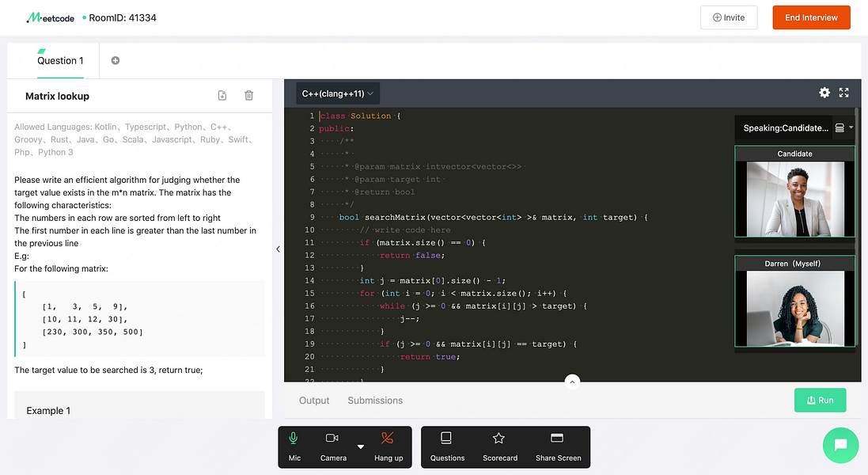Image resolution: width=868 pixels, height=475 pixels.
Task: Open the Questions book panel
Action: point(447,446)
